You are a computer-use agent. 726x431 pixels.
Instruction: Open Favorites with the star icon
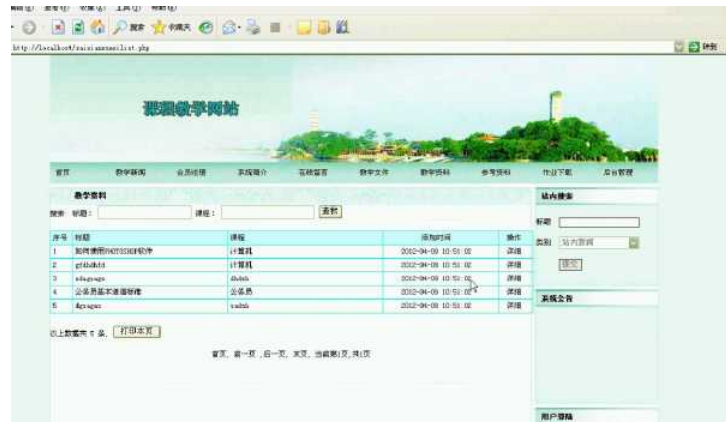pyautogui.click(x=171, y=28)
